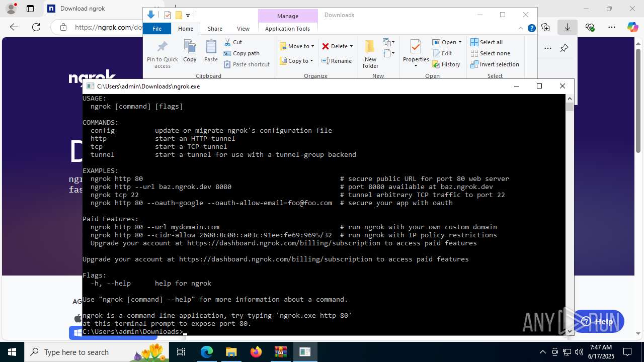Click the Rename button in the Organize group
This screenshot has width=644, height=362.
pyautogui.click(x=337, y=61)
